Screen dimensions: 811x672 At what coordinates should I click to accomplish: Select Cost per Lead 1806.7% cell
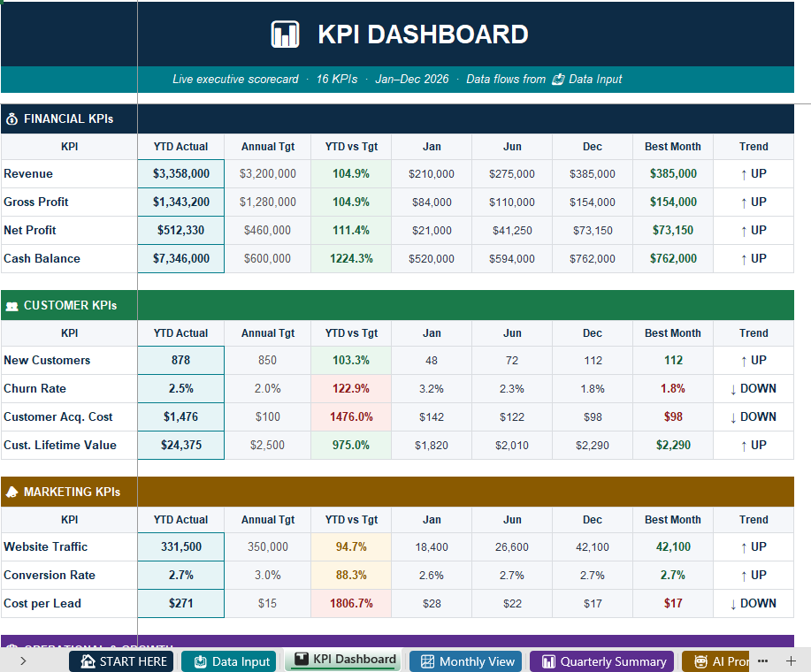point(351,603)
